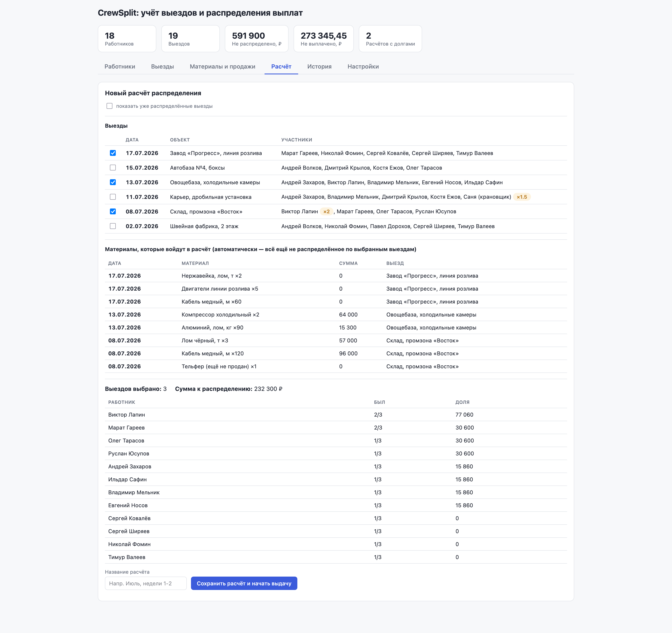Click Сохранить расчёт и начать выдачу button
Viewport: 672px width, 633px height.
click(x=244, y=583)
